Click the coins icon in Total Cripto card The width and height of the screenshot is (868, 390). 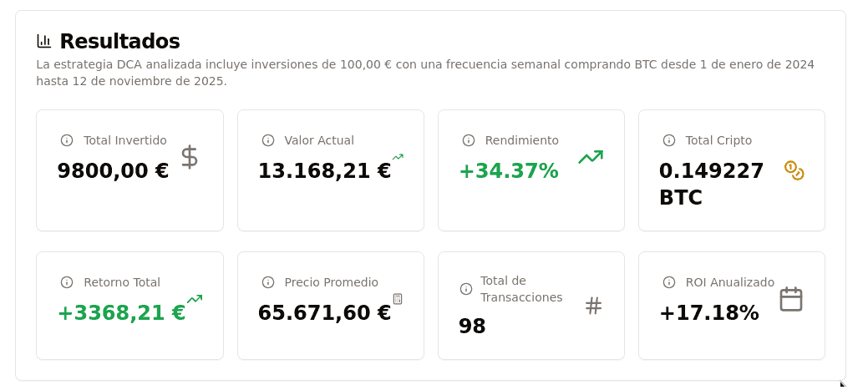tap(794, 170)
